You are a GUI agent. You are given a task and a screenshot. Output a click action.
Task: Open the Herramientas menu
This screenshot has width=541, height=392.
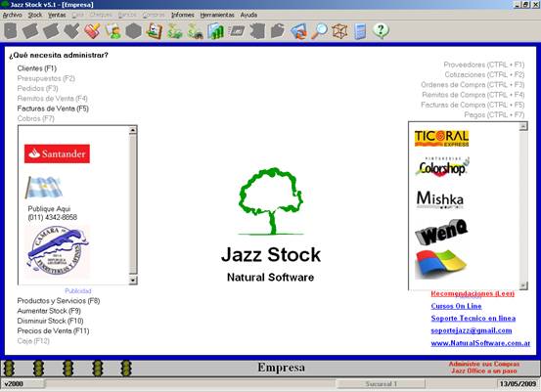coord(217,15)
